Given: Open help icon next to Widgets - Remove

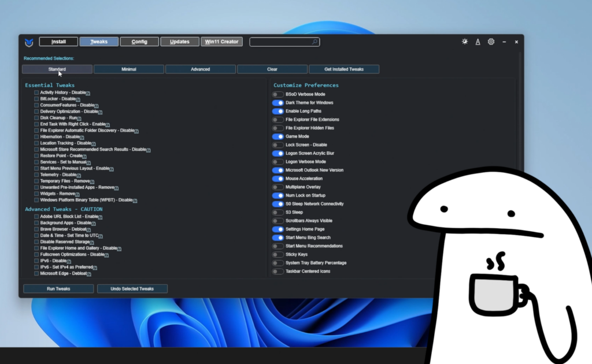Looking at the screenshot, I should pyautogui.click(x=77, y=194).
